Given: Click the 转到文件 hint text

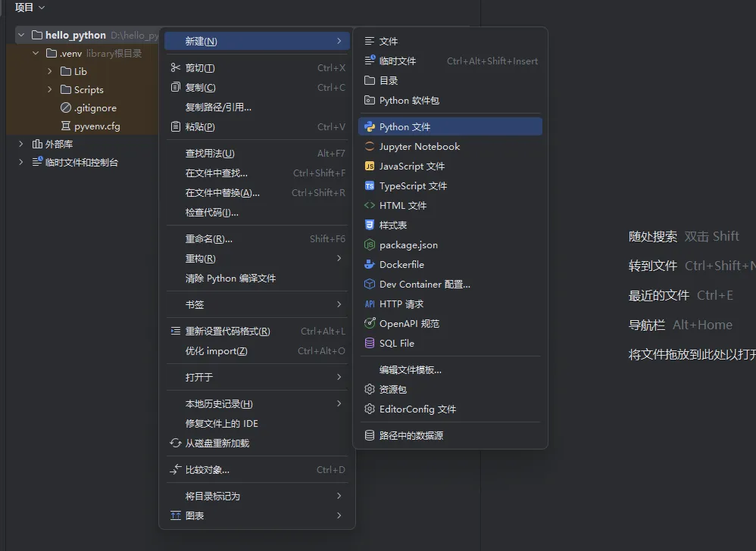Looking at the screenshot, I should click(x=653, y=266).
